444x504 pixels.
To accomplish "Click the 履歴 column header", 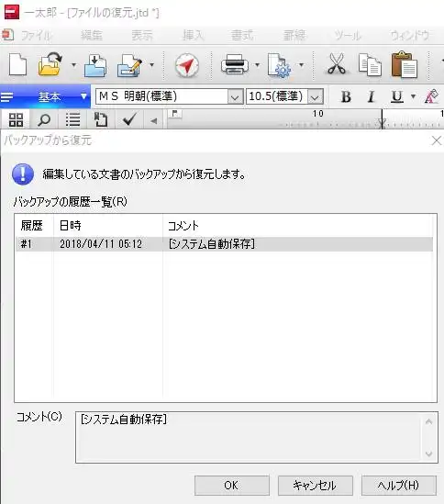I will click(32, 226).
